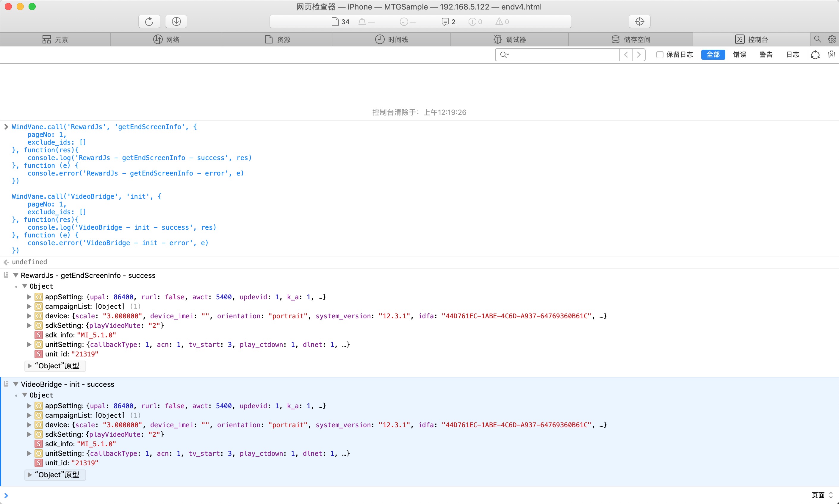Switch to the 控制台 tab

click(752, 39)
